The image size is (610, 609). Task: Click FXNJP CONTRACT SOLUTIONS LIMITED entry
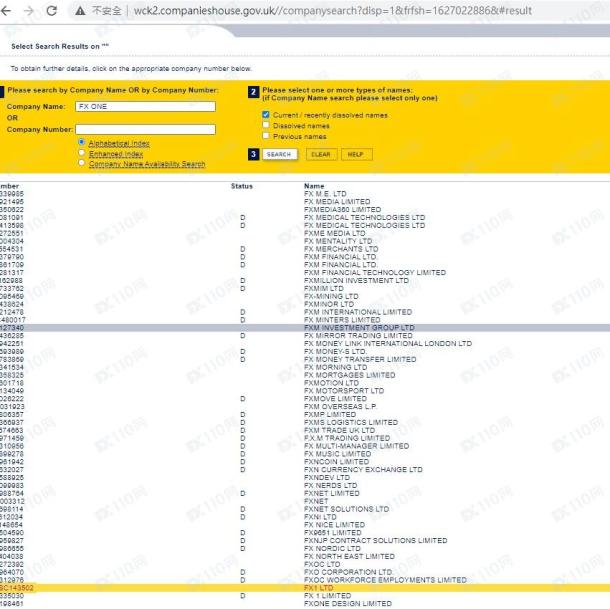pyautogui.click(x=376, y=541)
